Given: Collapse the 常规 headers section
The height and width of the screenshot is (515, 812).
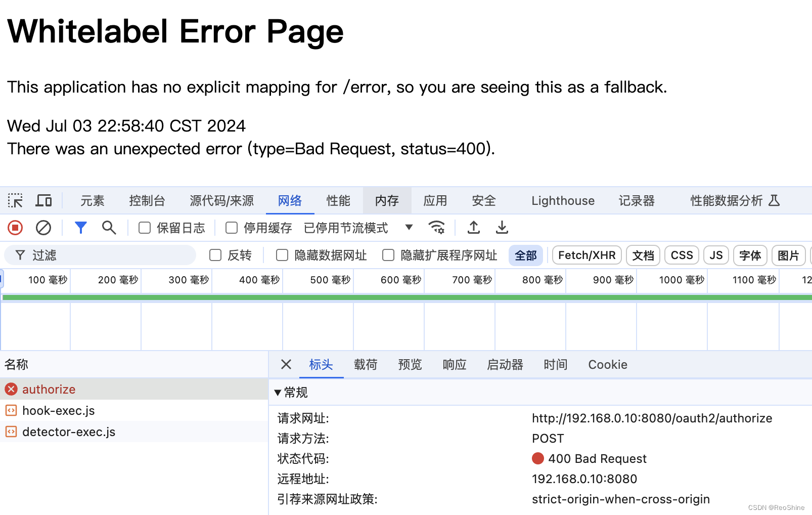Looking at the screenshot, I should point(278,393).
